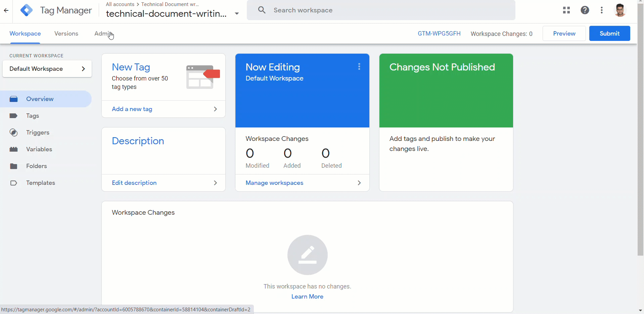Click the Technical Document breadcrumb

click(170, 4)
